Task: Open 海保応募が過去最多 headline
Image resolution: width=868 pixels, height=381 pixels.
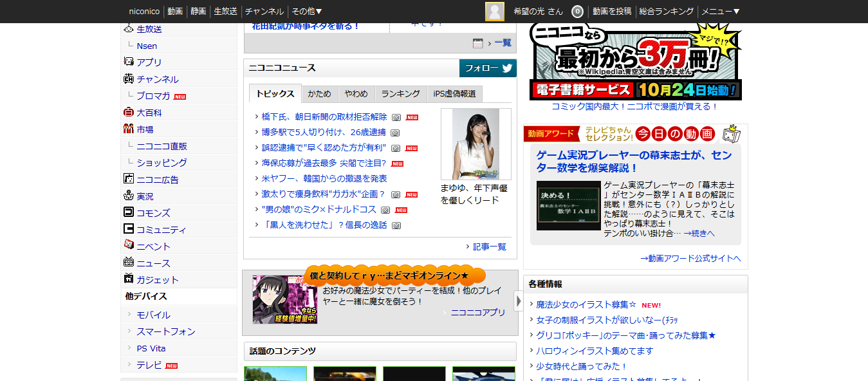Action: (324, 163)
